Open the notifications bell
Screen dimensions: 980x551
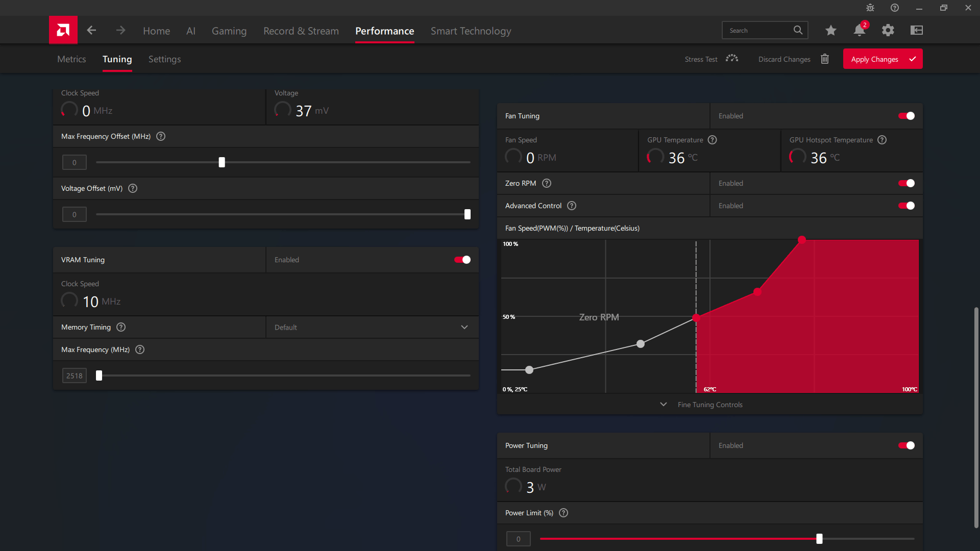tap(859, 30)
